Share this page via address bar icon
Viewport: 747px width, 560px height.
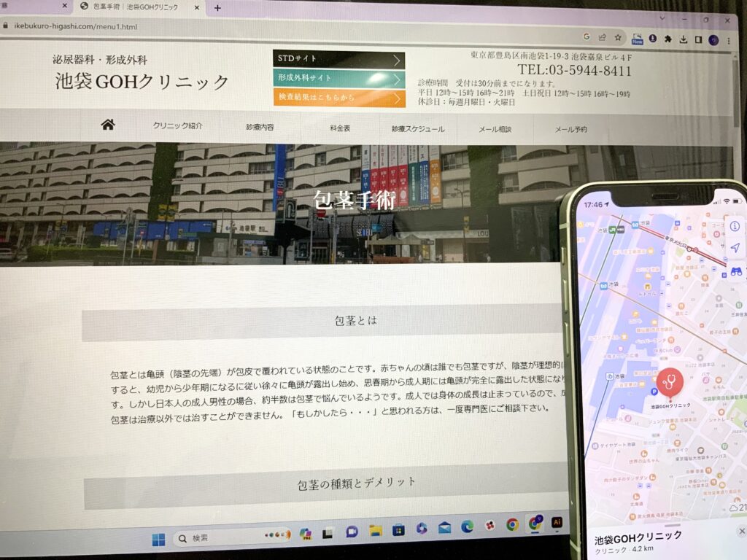[x=602, y=37]
